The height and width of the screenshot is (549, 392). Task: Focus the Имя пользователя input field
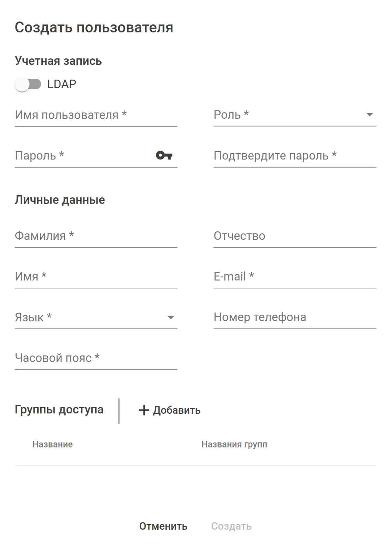pos(96,116)
